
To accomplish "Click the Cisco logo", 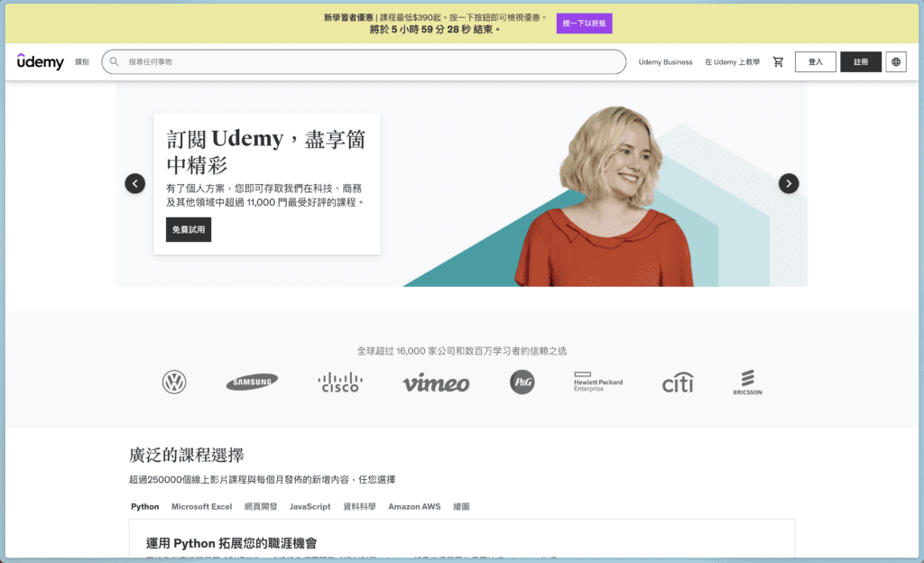I will (340, 382).
